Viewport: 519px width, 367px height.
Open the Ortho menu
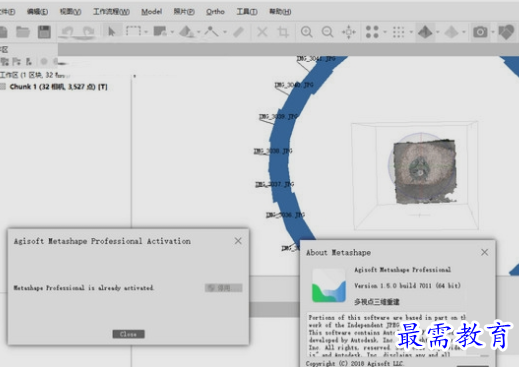[215, 12]
